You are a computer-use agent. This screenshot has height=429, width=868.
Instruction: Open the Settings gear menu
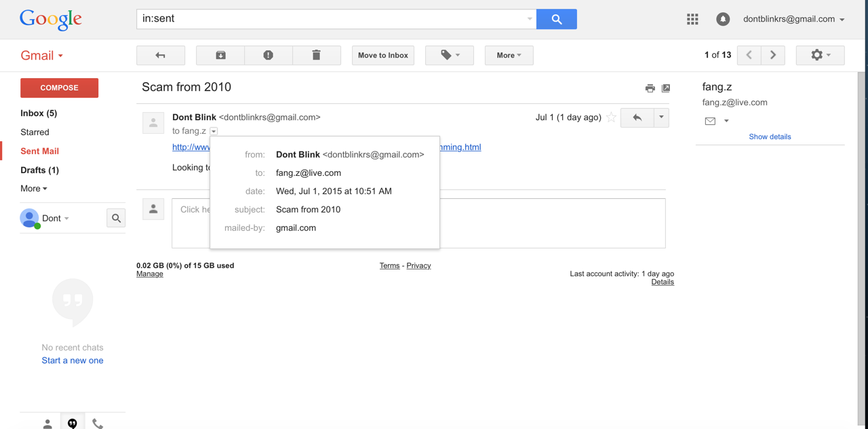820,55
